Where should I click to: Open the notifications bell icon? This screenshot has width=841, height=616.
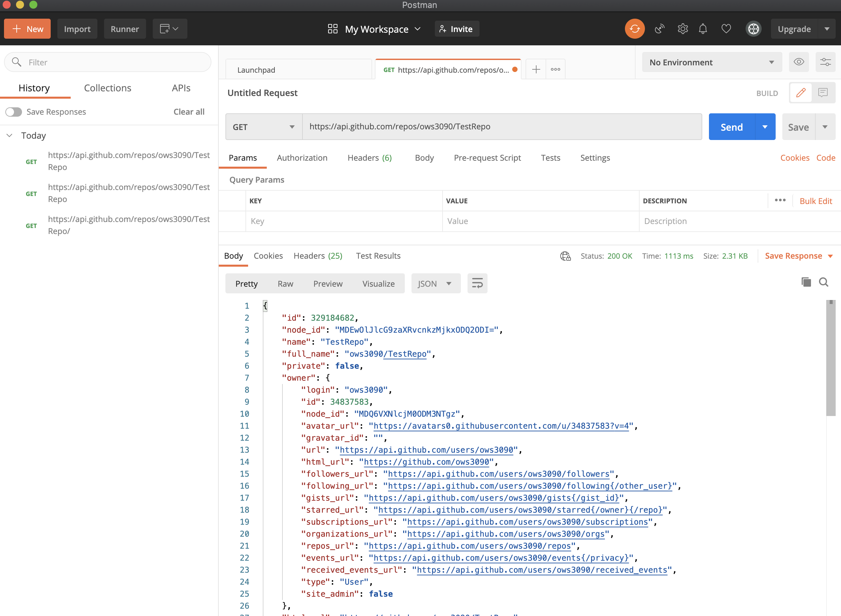(703, 29)
